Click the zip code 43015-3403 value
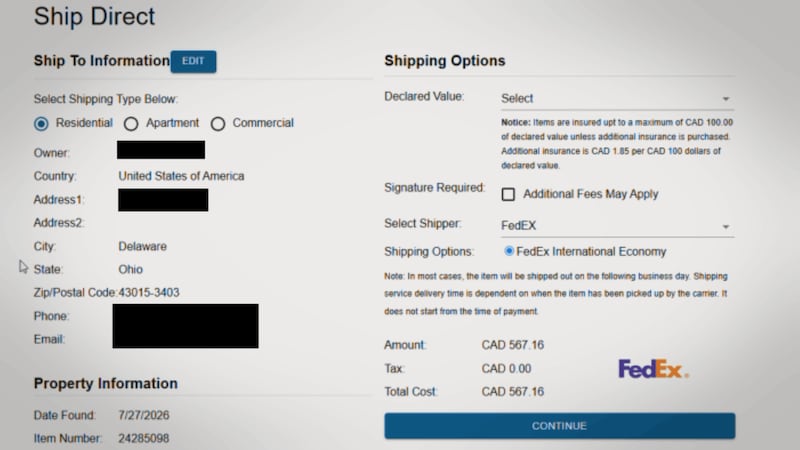 [x=149, y=292]
